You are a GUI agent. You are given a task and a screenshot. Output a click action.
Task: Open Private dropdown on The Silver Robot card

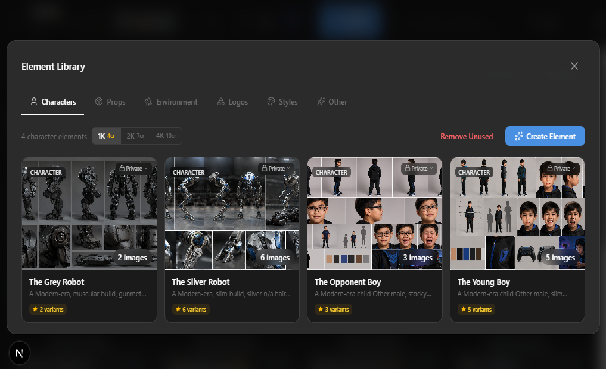pos(276,168)
